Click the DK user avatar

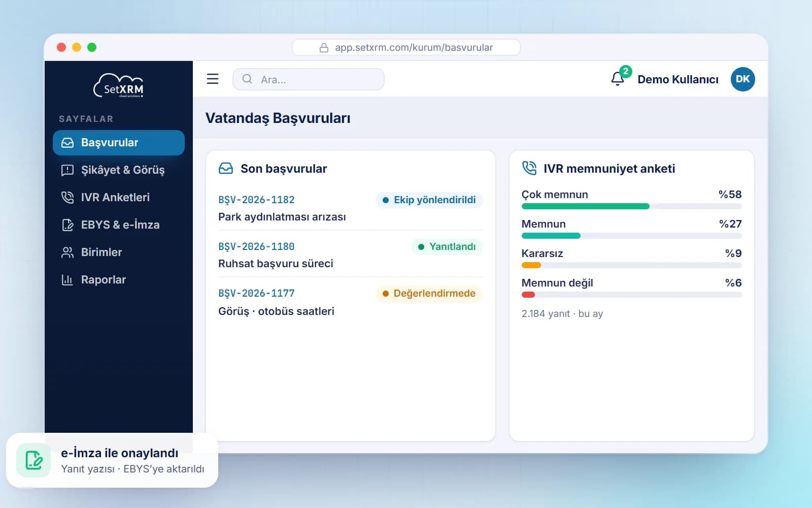tap(742, 79)
